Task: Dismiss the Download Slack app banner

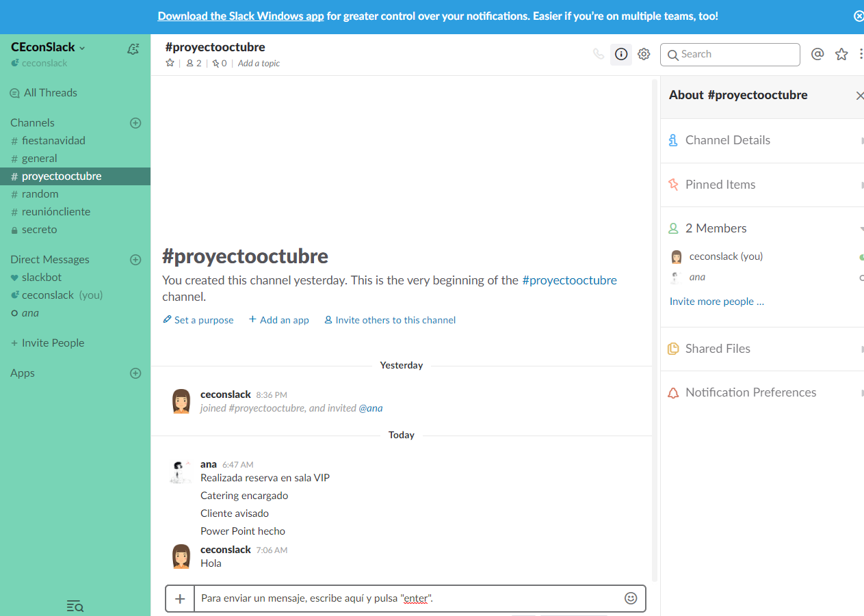Action: click(859, 16)
